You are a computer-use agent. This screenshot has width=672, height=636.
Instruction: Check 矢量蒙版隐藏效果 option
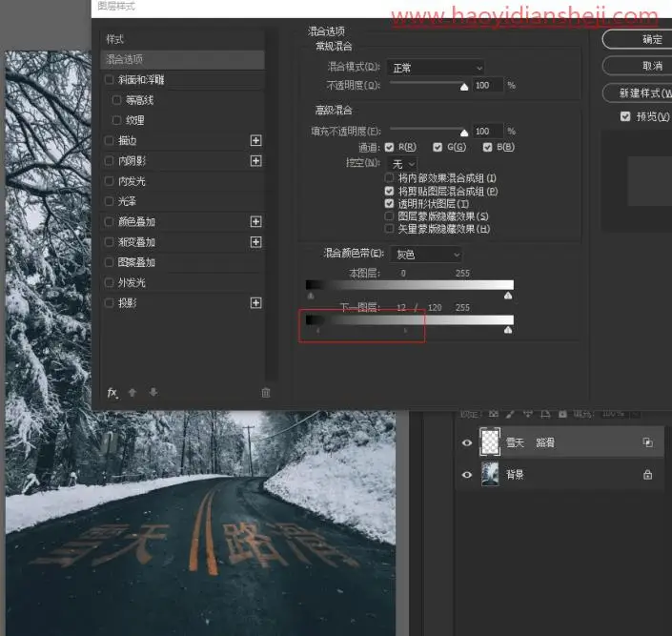point(389,229)
